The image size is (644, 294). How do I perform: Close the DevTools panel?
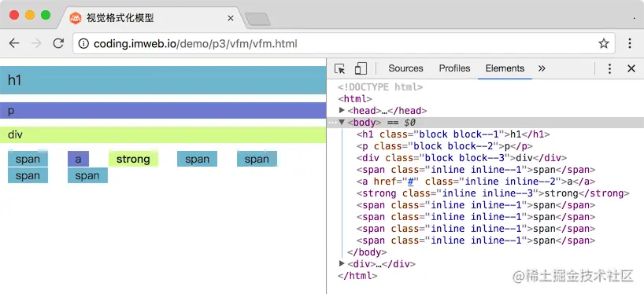click(631, 68)
